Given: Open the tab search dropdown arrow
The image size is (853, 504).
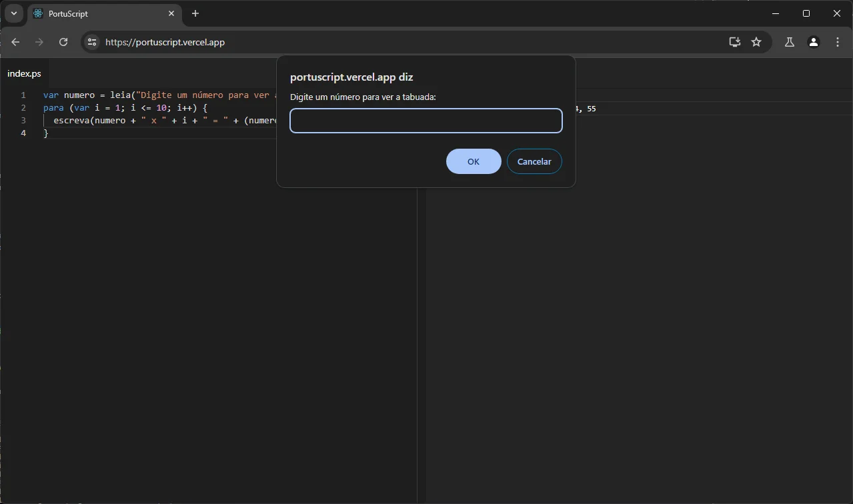Looking at the screenshot, I should coord(14,13).
